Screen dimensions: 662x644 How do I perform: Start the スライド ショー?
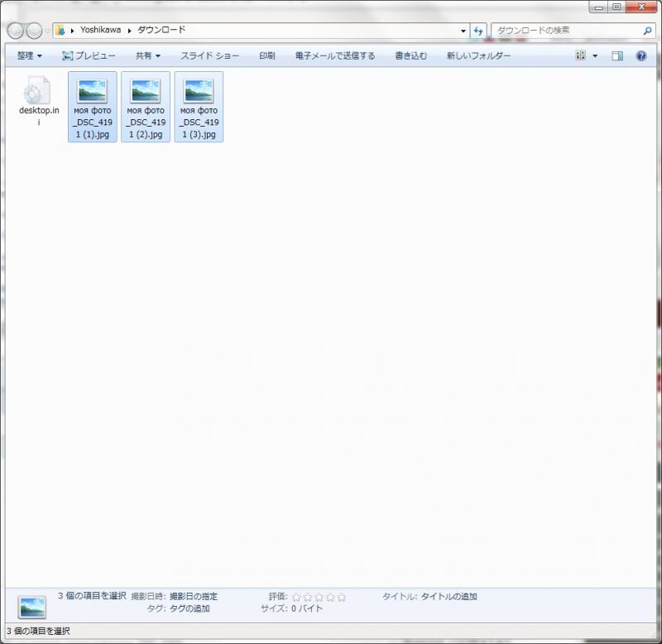210,55
